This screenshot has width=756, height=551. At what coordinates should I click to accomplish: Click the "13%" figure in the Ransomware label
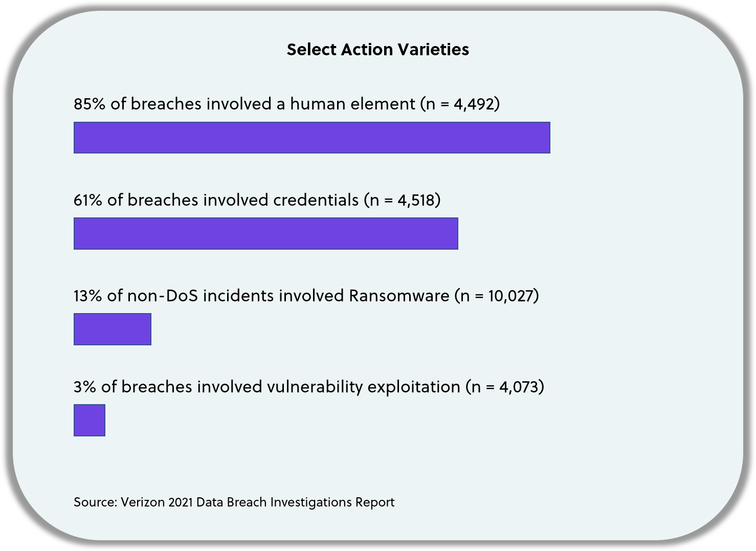pyautogui.click(x=87, y=296)
